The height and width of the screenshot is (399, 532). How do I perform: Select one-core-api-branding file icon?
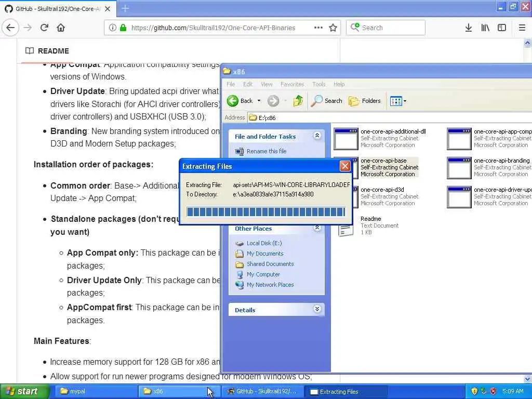pos(459,168)
